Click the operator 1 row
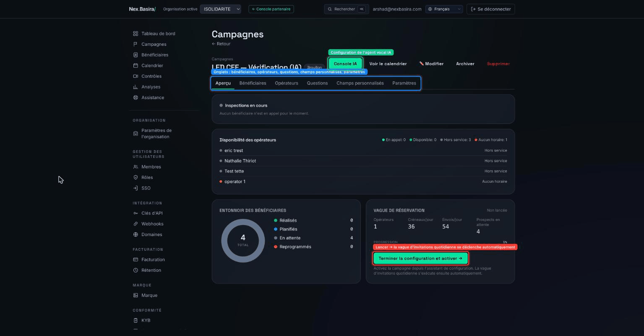The height and width of the screenshot is (336, 644). point(363,181)
